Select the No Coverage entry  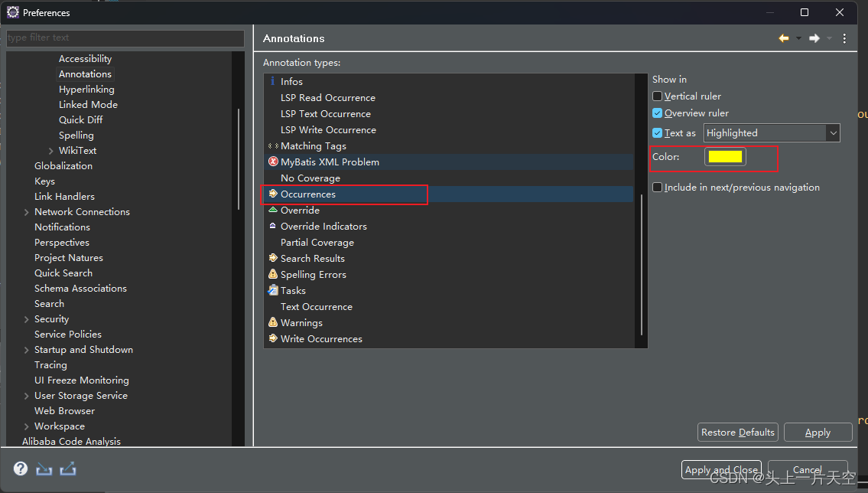click(310, 178)
